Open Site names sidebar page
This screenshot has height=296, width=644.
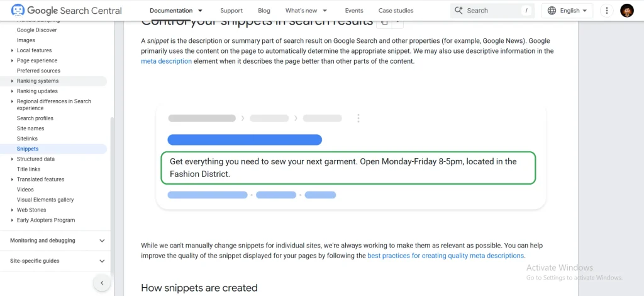(x=30, y=128)
